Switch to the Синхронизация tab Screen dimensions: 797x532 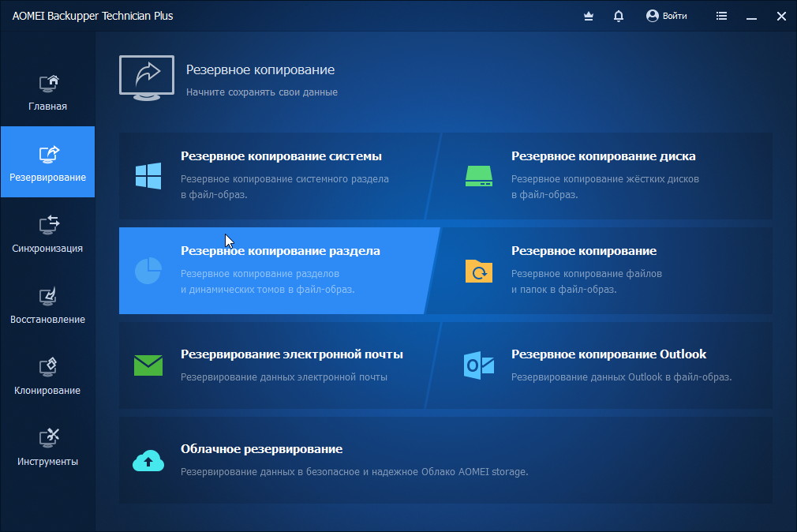[x=48, y=234]
